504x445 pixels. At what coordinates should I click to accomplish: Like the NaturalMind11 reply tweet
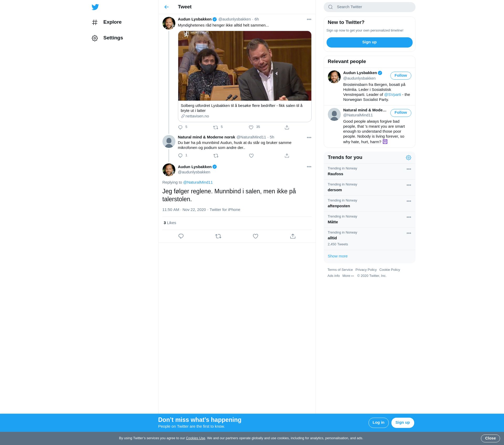[251, 156]
